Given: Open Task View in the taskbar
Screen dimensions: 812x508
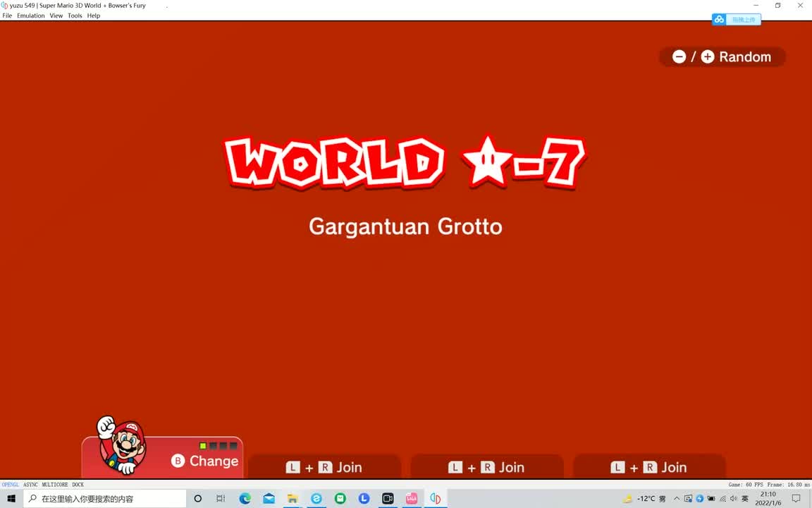Looking at the screenshot, I should coord(221,499).
